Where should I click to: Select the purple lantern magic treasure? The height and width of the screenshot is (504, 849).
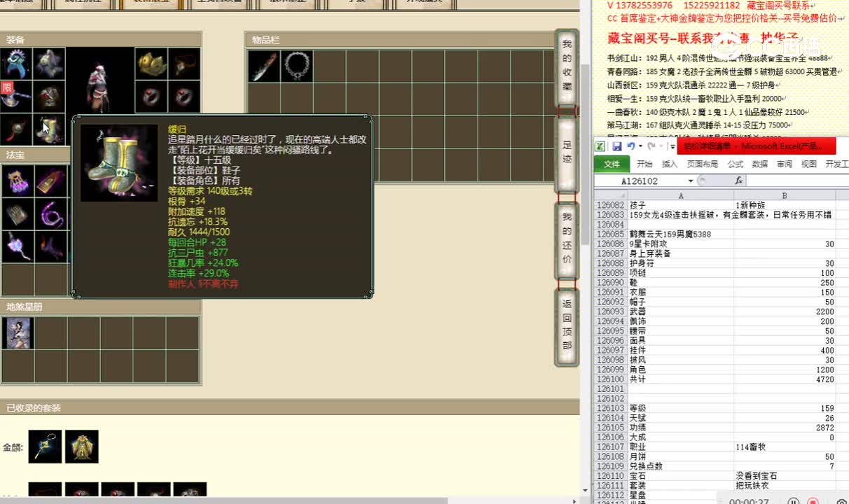[17, 181]
